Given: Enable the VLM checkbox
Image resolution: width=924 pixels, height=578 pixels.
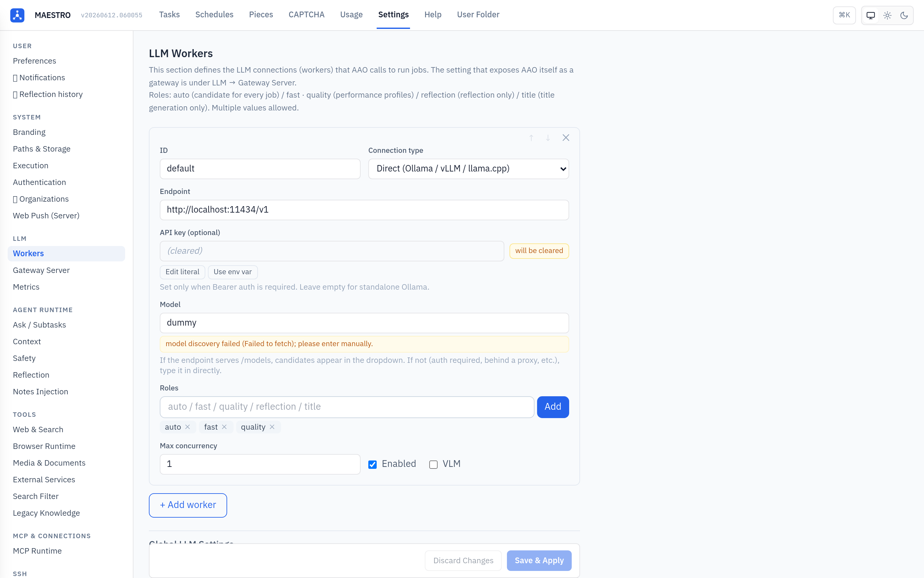Looking at the screenshot, I should pyautogui.click(x=433, y=464).
